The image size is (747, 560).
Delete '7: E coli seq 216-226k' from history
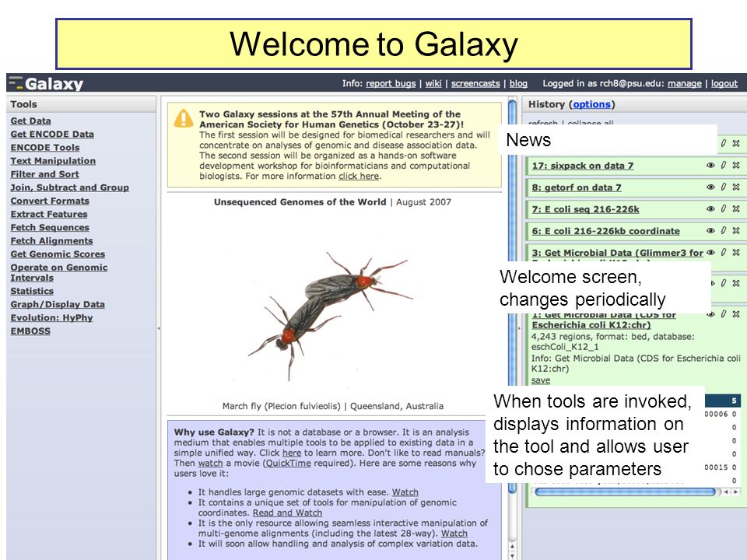click(x=736, y=208)
